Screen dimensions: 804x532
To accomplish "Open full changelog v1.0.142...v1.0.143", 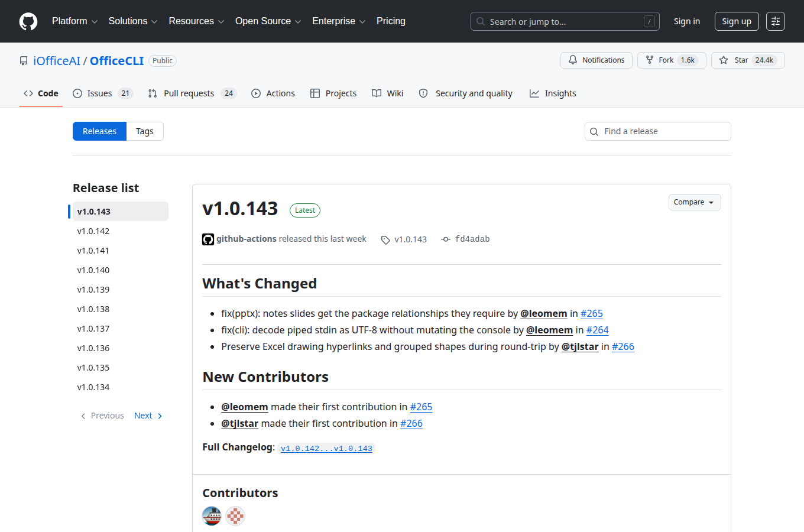I will click(326, 449).
